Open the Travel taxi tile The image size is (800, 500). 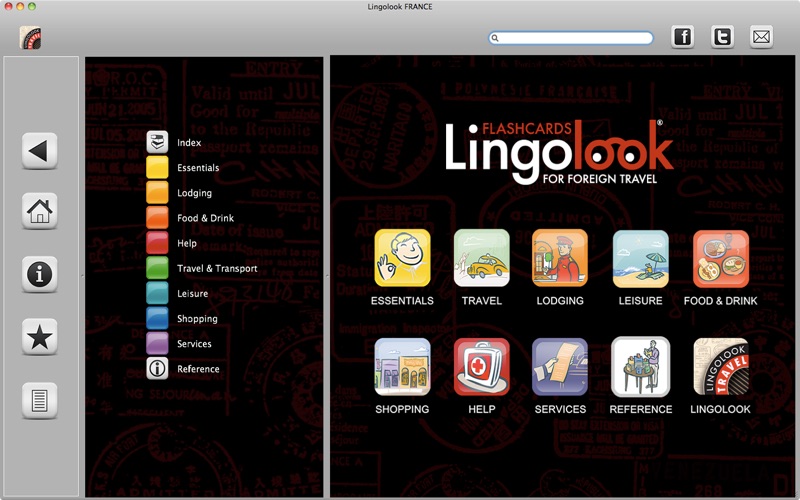[482, 258]
